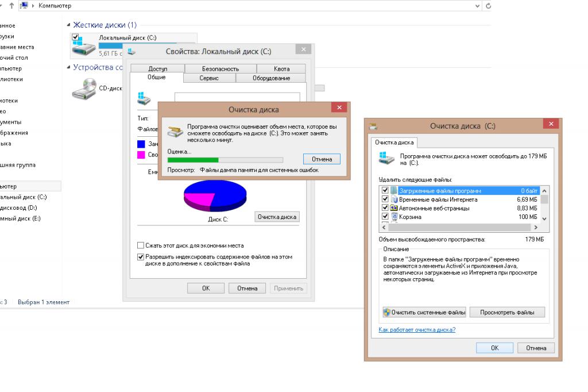Click the Local Disk (C:) drive icon in Explorer
The width and height of the screenshot is (588, 392).
coord(84,48)
